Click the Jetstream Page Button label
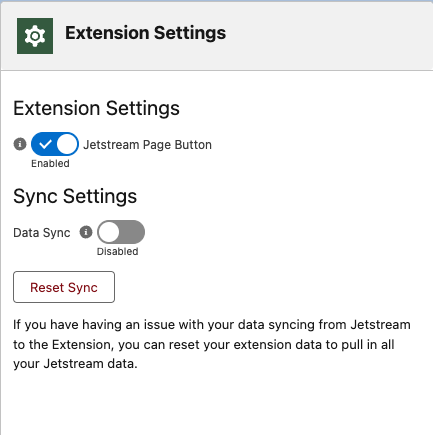The width and height of the screenshot is (433, 435). (x=147, y=145)
